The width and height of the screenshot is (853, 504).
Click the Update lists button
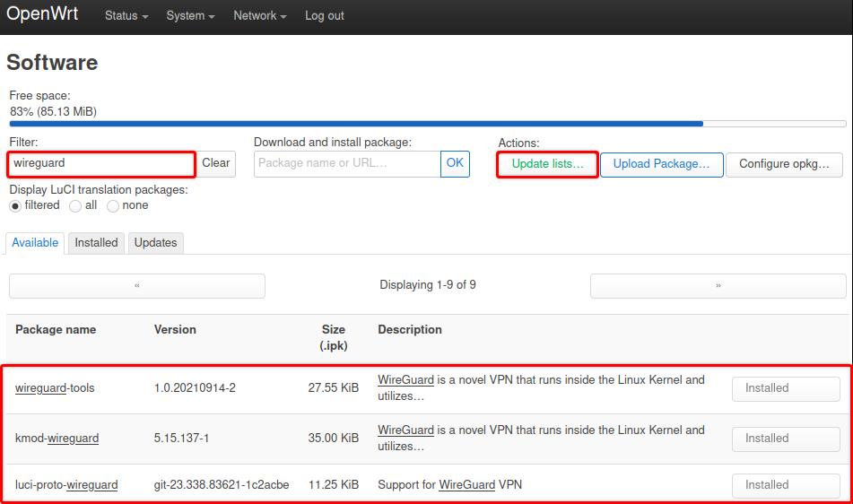(547, 164)
